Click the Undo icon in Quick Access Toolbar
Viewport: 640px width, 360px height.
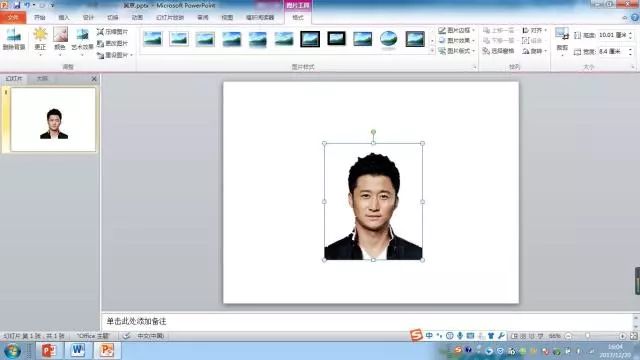[27, 5]
